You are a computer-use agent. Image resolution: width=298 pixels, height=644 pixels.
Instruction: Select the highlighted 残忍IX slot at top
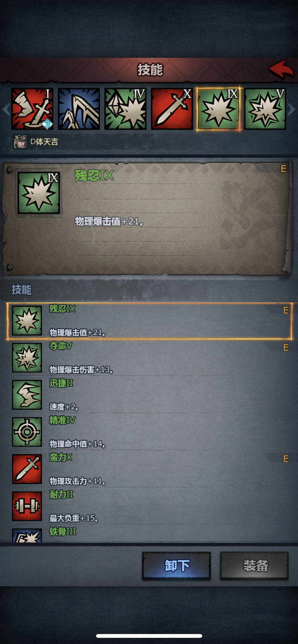pos(218,109)
